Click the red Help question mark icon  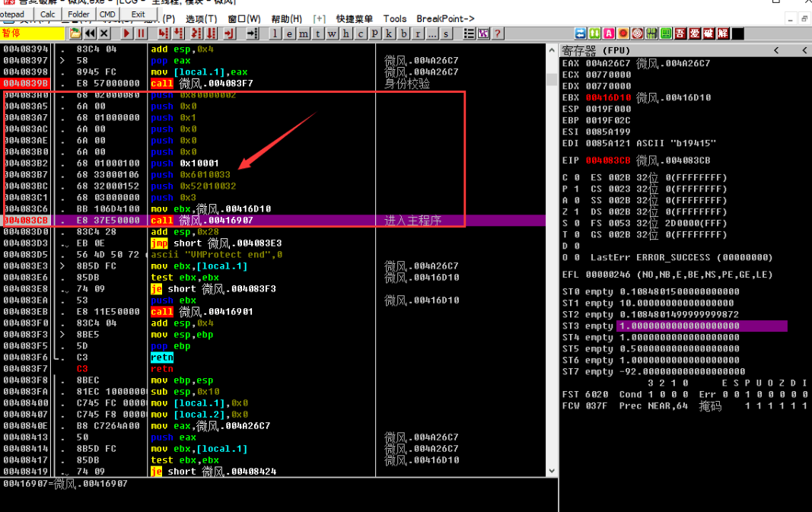pos(498,33)
